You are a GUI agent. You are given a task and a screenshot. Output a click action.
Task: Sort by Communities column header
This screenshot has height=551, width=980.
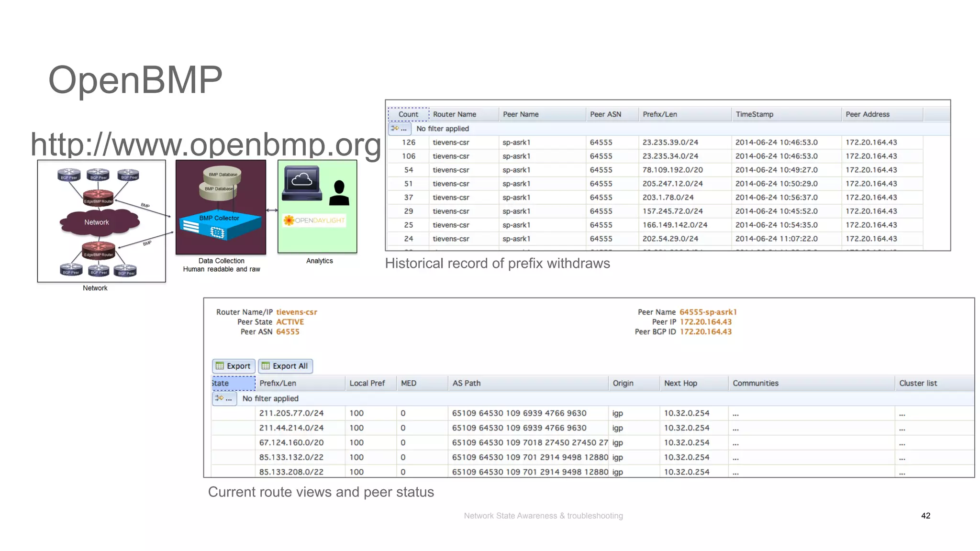coord(812,383)
